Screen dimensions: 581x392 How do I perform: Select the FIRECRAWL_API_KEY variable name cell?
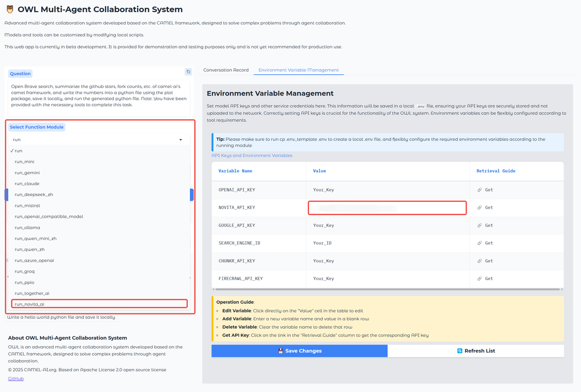tap(259, 279)
